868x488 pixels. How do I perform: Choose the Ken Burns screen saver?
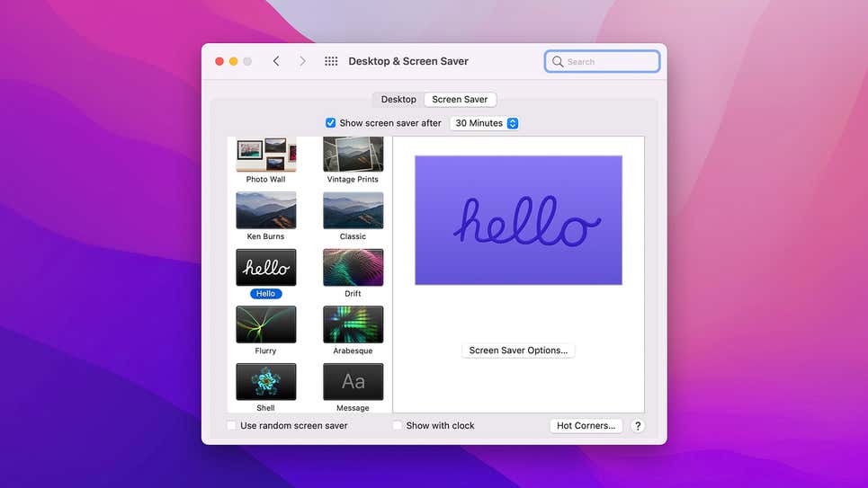click(265, 210)
